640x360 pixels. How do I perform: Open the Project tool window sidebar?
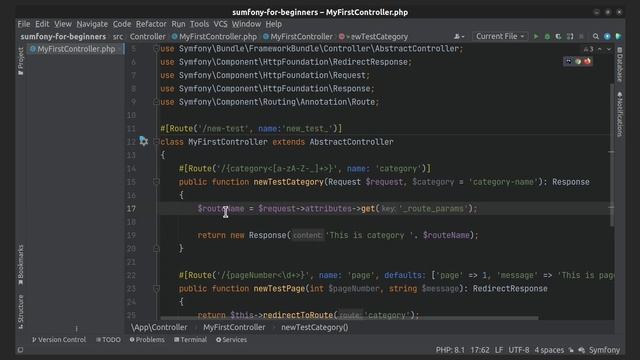[21, 61]
